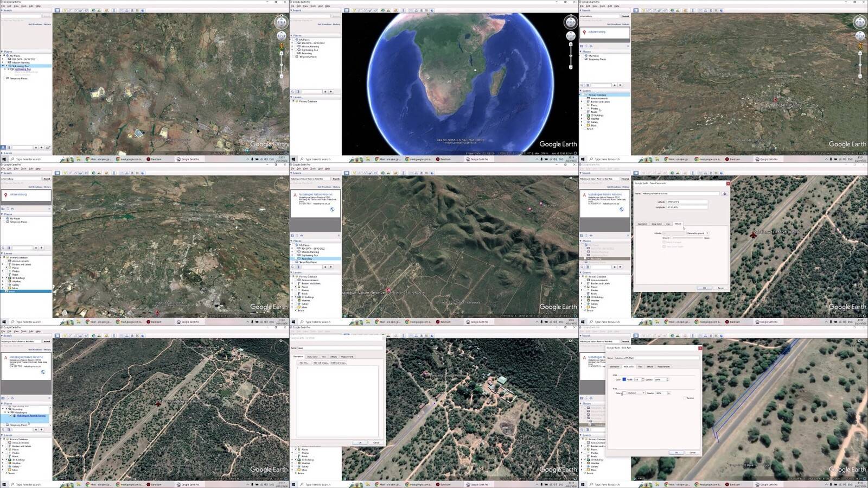Open Clamped to ground dropdown in New Placemark dialog

(x=698, y=233)
